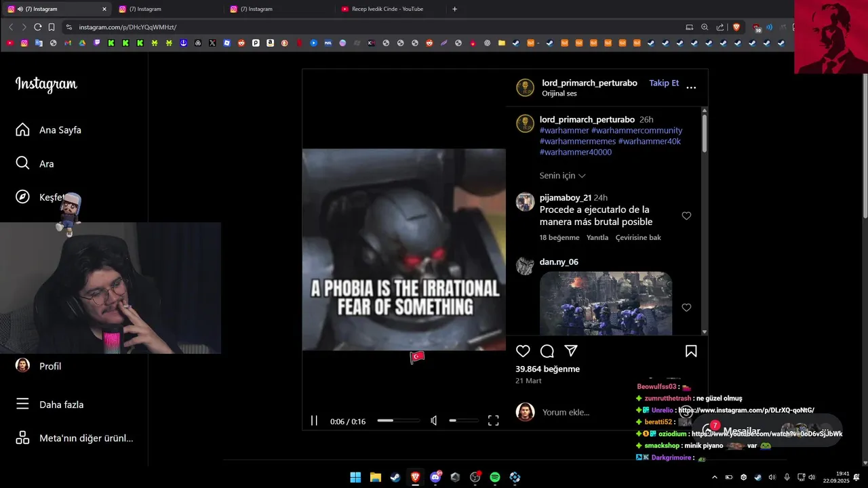Click the Yorum ekle comment field
Screen dimensions: 868x488
click(566, 412)
